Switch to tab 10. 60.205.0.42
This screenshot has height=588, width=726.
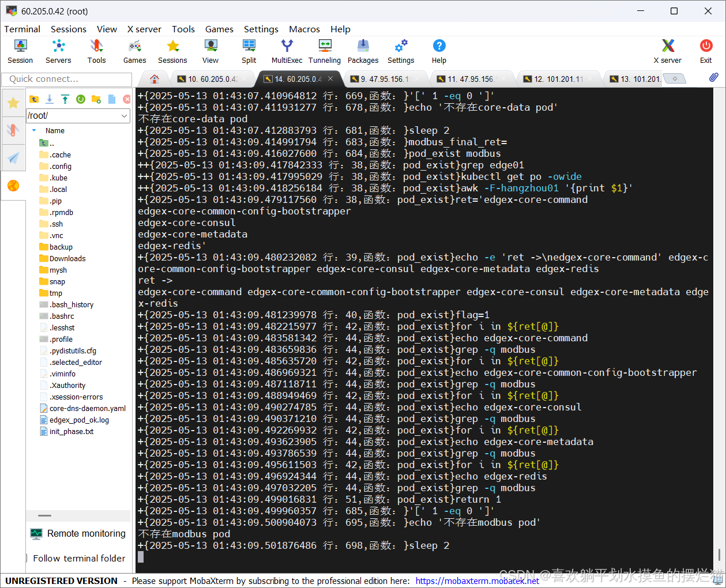[x=213, y=79]
